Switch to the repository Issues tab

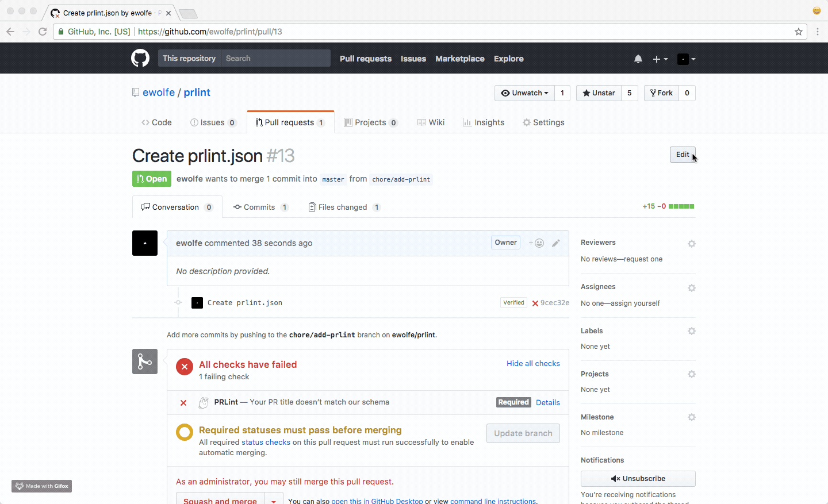click(213, 122)
